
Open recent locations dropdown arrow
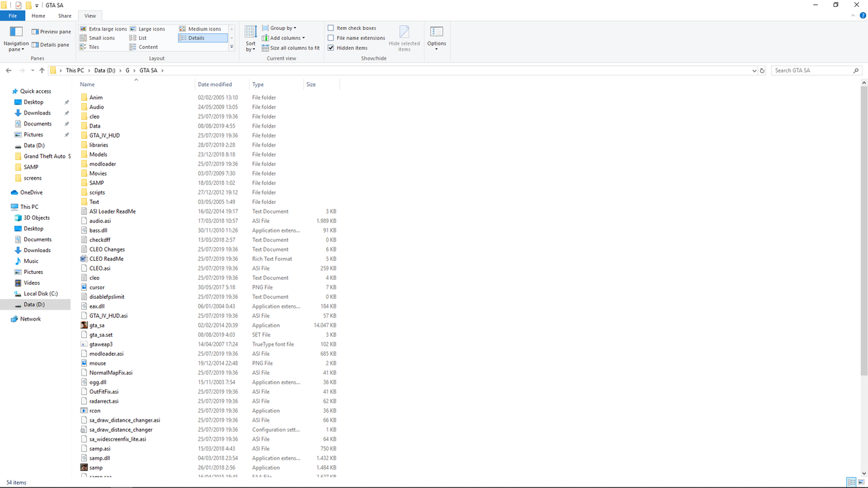click(32, 70)
